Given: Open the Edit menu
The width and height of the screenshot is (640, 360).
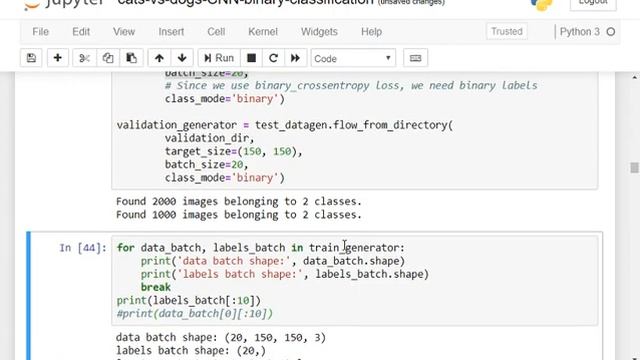Looking at the screenshot, I should click(x=81, y=31).
